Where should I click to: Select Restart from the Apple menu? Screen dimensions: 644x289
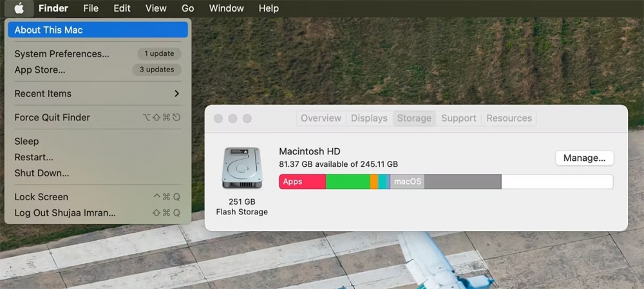(x=33, y=157)
